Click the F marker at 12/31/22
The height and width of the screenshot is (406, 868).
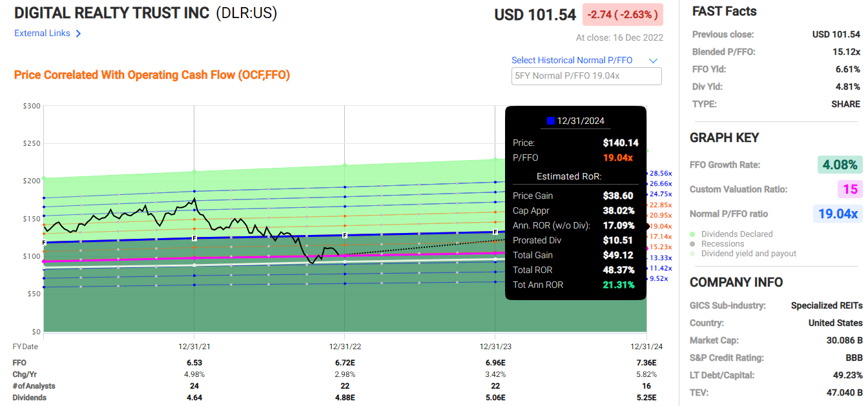345,236
